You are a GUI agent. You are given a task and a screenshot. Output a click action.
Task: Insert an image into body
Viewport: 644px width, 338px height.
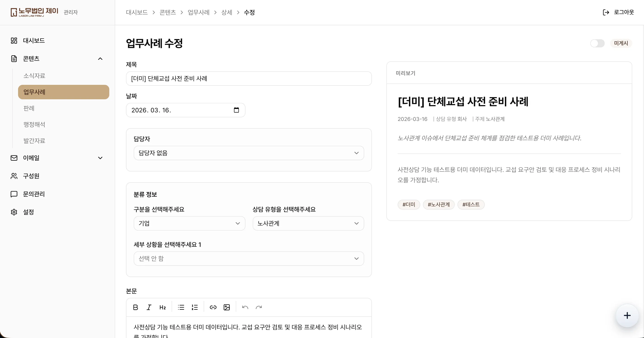pyautogui.click(x=227, y=307)
